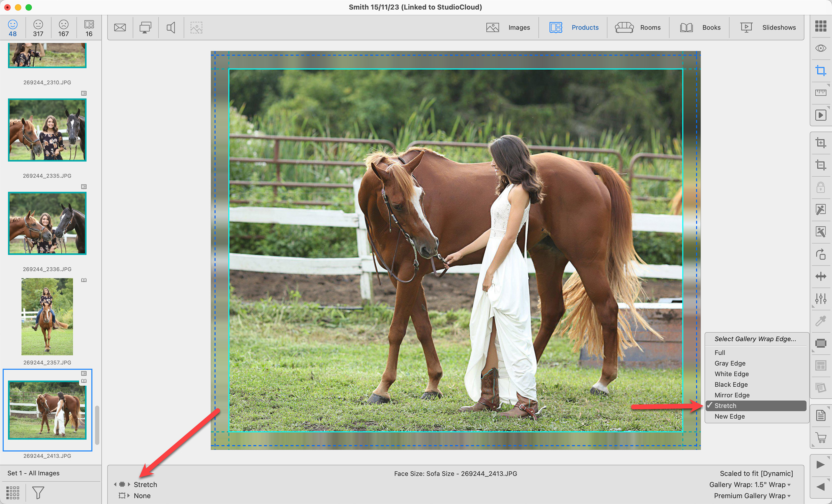Click the right arrow next to Stretch
Viewport: 832px width, 504px height.
tap(129, 484)
